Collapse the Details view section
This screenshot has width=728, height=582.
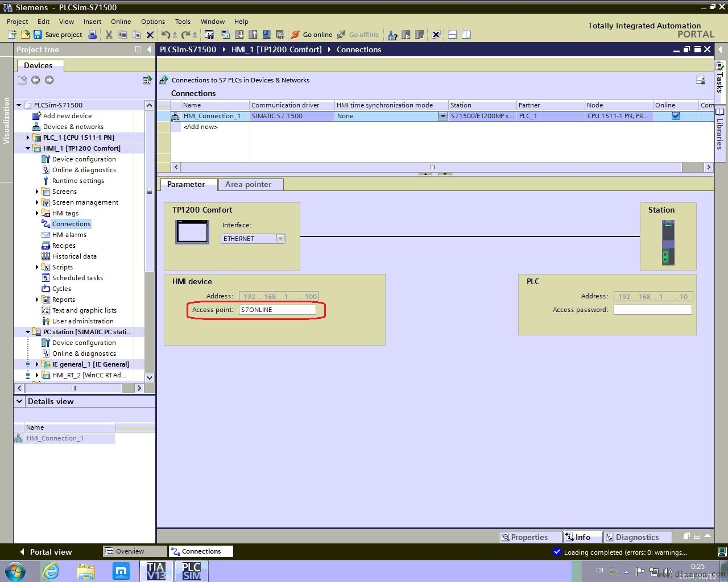click(20, 401)
